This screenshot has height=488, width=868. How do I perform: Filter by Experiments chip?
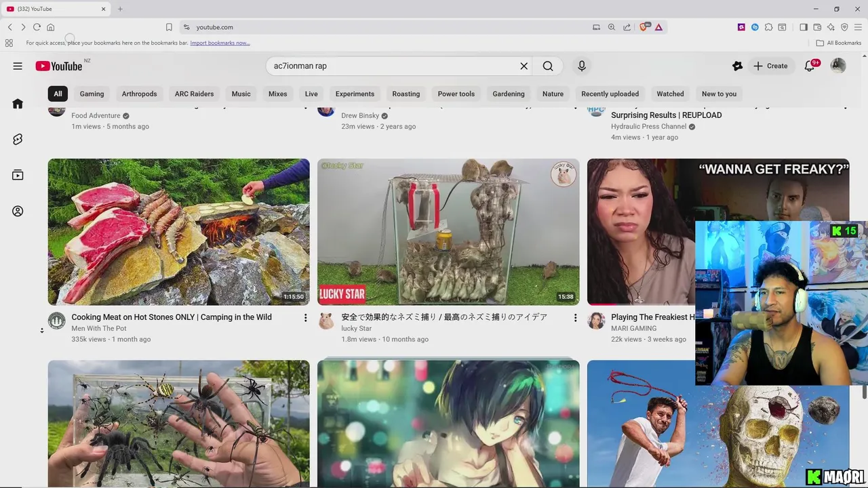click(x=355, y=94)
